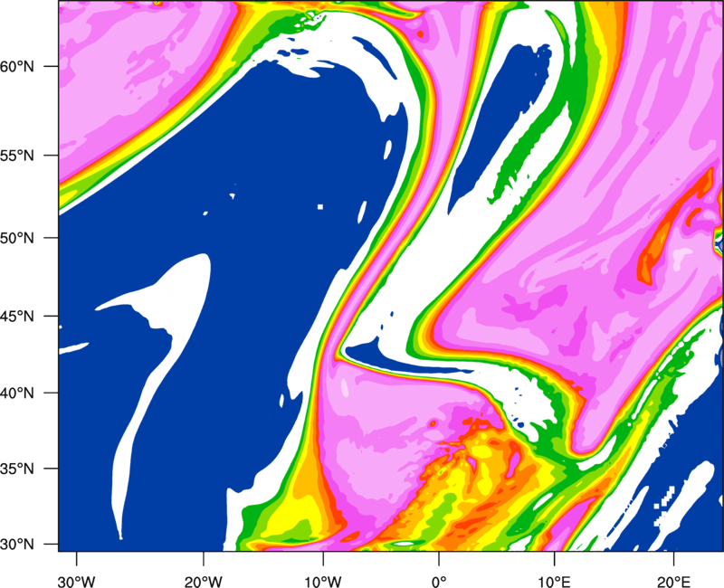The width and height of the screenshot is (724, 588).
Task: Click the 10°E longitude label
Action: tap(554, 582)
